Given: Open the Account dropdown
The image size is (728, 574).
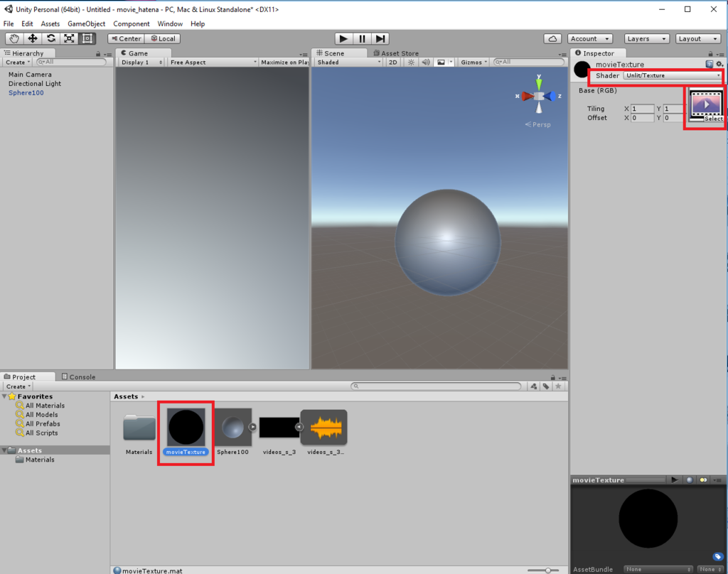Looking at the screenshot, I should click(x=590, y=38).
